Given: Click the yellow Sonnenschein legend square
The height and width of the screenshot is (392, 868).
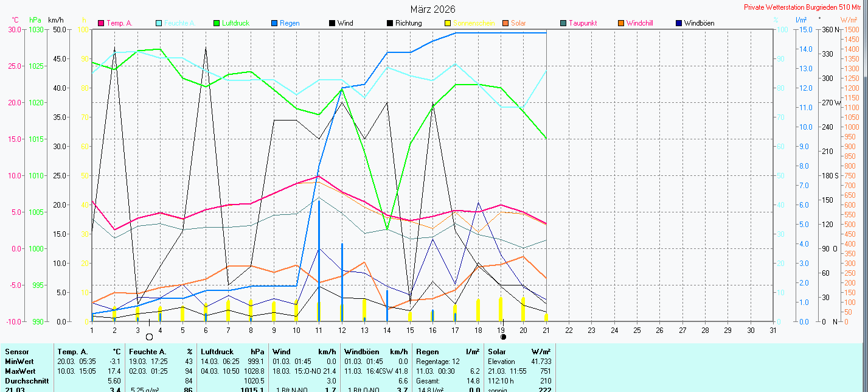Looking at the screenshot, I should tap(448, 23).
